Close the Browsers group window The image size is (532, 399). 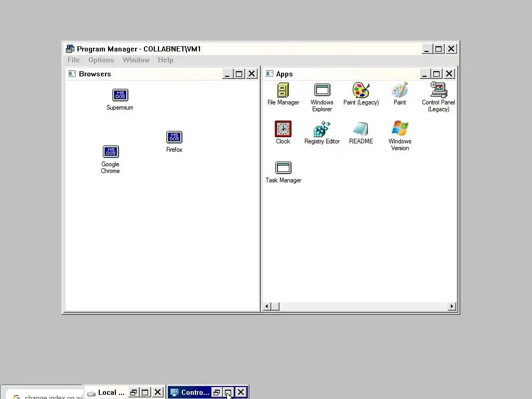[252, 74]
